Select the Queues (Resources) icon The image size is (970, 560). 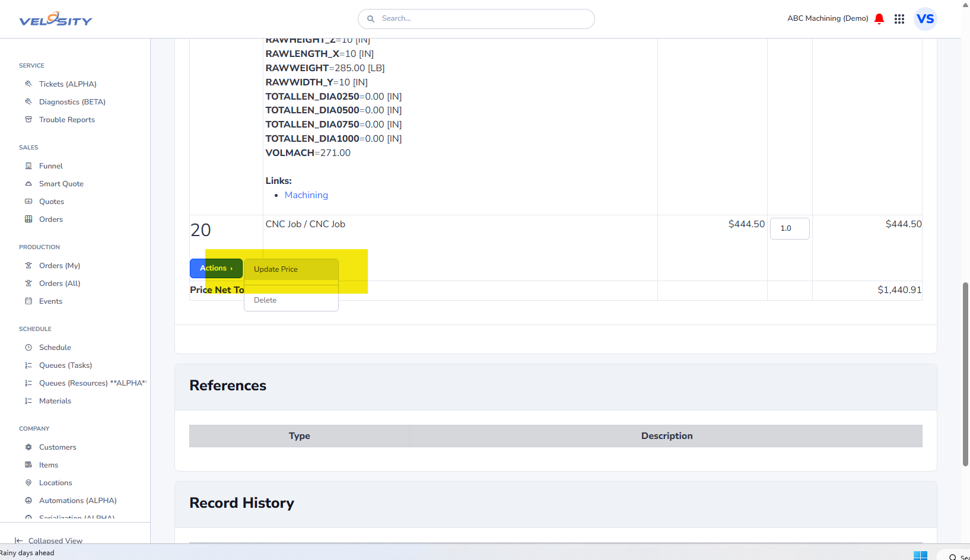click(28, 383)
